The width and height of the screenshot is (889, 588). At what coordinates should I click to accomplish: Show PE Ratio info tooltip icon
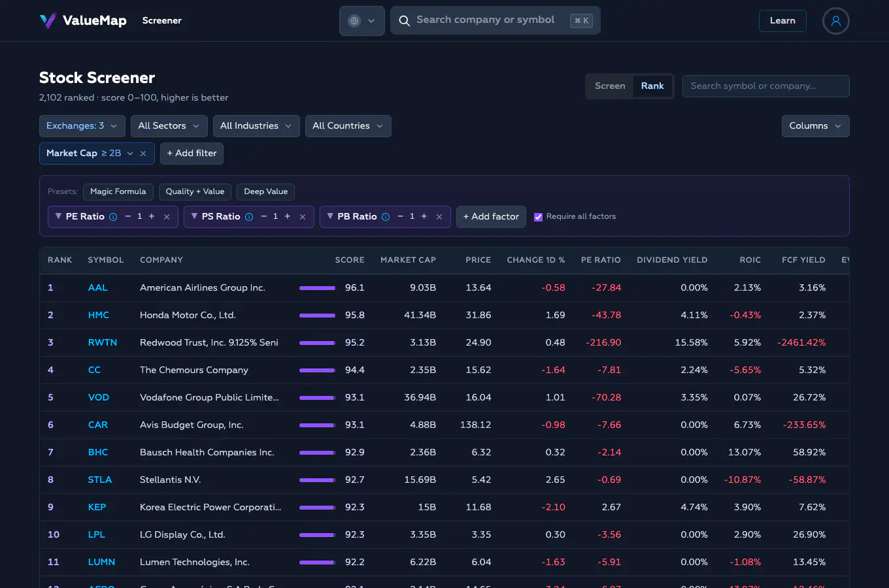(113, 217)
